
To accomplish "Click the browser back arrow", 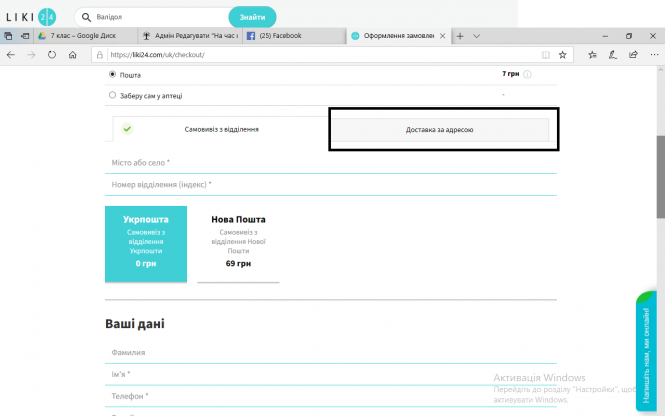I will (10, 54).
